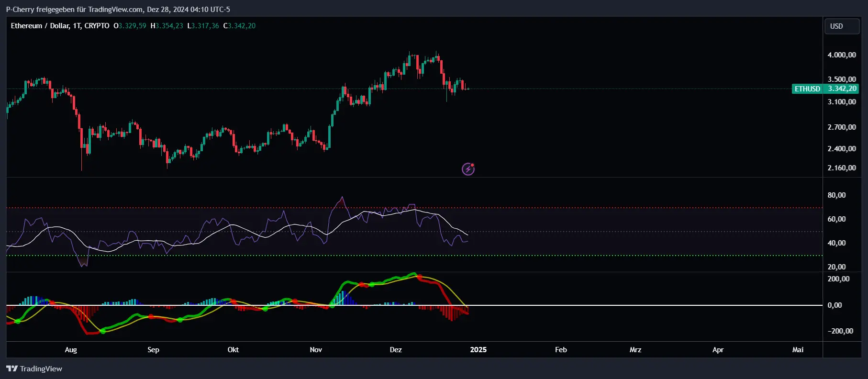Click the Nov label on time axis
Image resolution: width=868 pixels, height=379 pixels.
click(x=316, y=350)
